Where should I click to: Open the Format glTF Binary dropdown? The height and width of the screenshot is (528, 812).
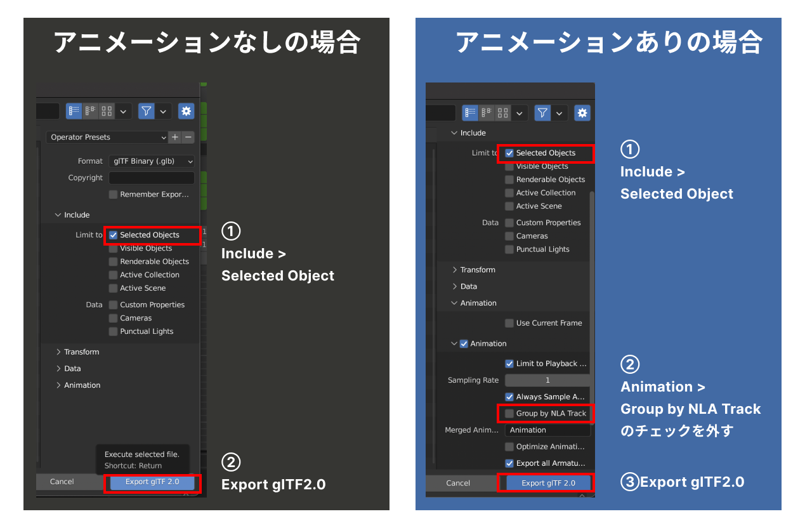pos(152,161)
